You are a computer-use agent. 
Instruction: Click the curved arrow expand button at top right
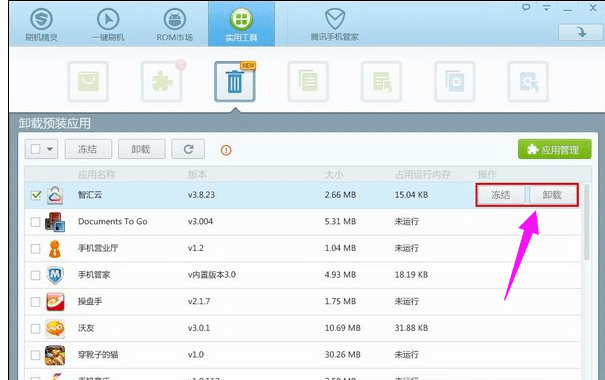coord(580,32)
